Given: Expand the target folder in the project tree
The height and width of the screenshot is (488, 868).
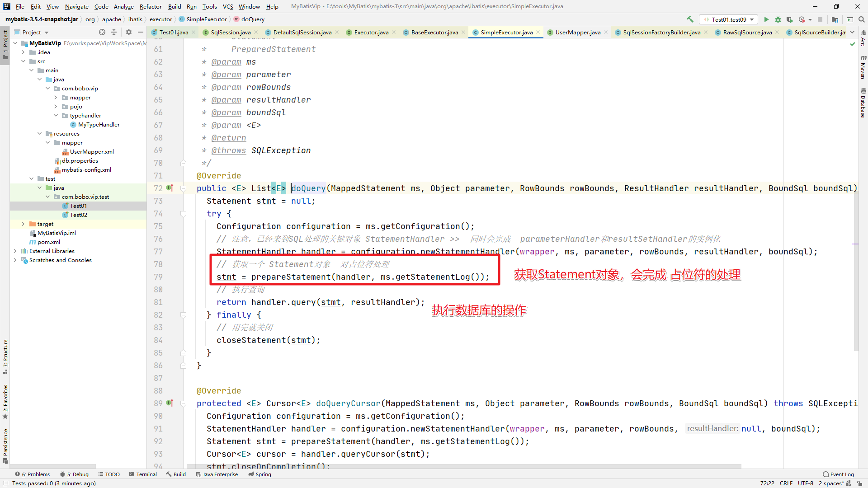Looking at the screenshot, I should pos(23,224).
